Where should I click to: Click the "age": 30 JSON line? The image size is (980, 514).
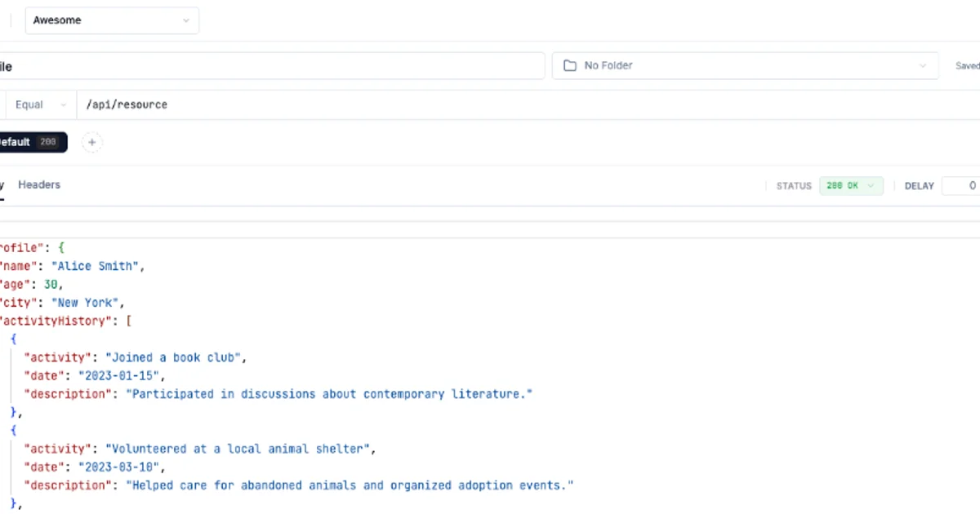(x=31, y=285)
